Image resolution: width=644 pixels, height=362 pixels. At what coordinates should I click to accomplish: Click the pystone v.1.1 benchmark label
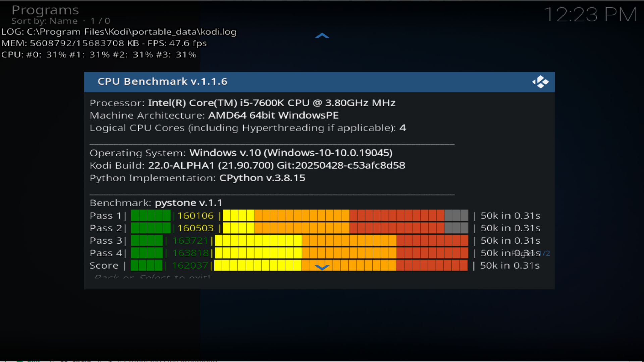pos(188,203)
